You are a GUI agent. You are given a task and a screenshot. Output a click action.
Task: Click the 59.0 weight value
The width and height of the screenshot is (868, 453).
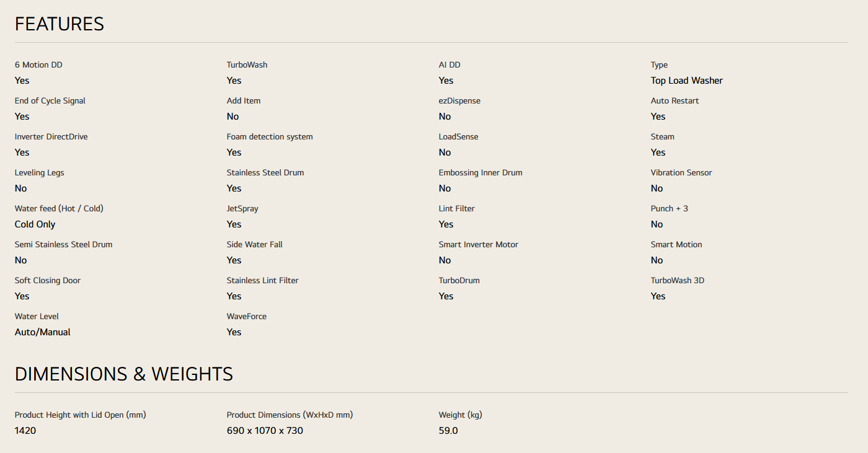pyautogui.click(x=448, y=431)
